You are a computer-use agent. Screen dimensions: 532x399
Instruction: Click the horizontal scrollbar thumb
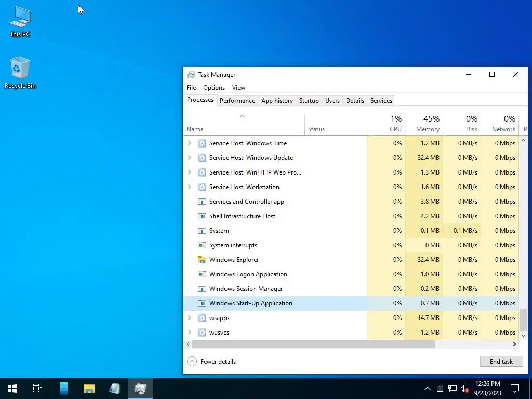[x=313, y=344]
